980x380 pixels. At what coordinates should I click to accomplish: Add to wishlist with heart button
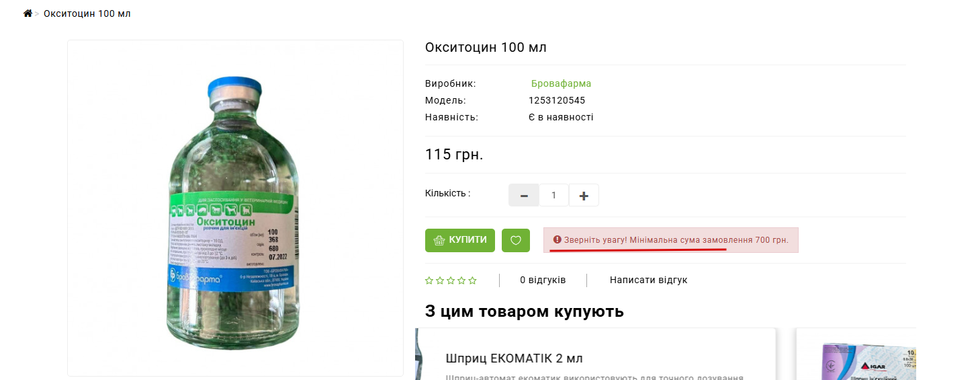[516, 240]
